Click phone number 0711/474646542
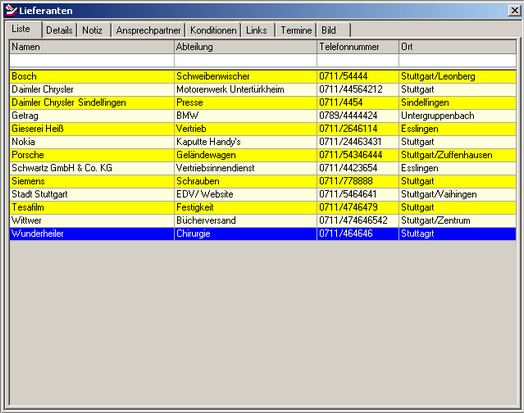Screen dimensions: 524x413 pyautogui.click(x=358, y=221)
